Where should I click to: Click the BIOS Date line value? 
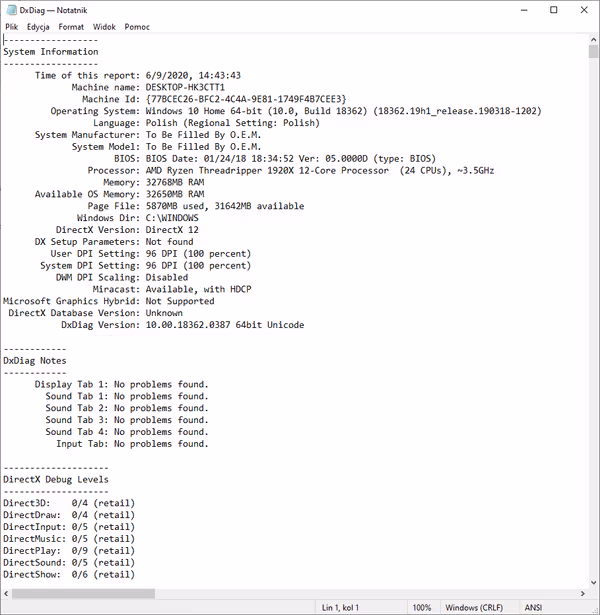pyautogui.click(x=291, y=158)
